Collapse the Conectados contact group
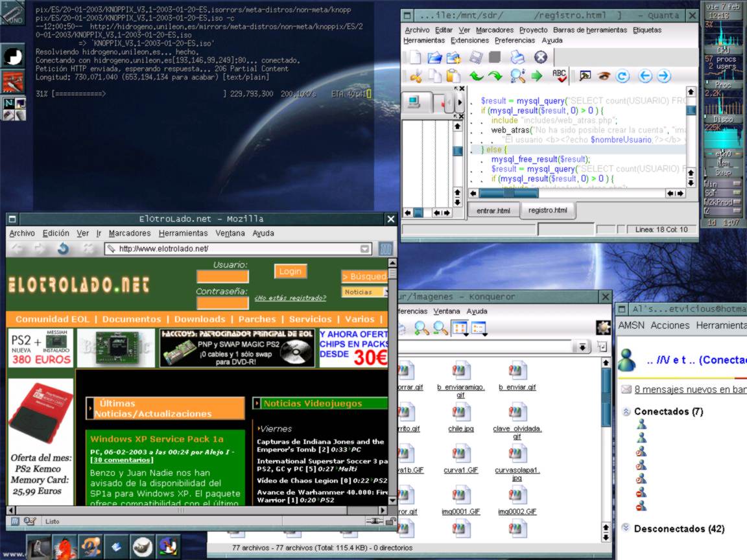The height and width of the screenshot is (560, 747). tap(626, 412)
